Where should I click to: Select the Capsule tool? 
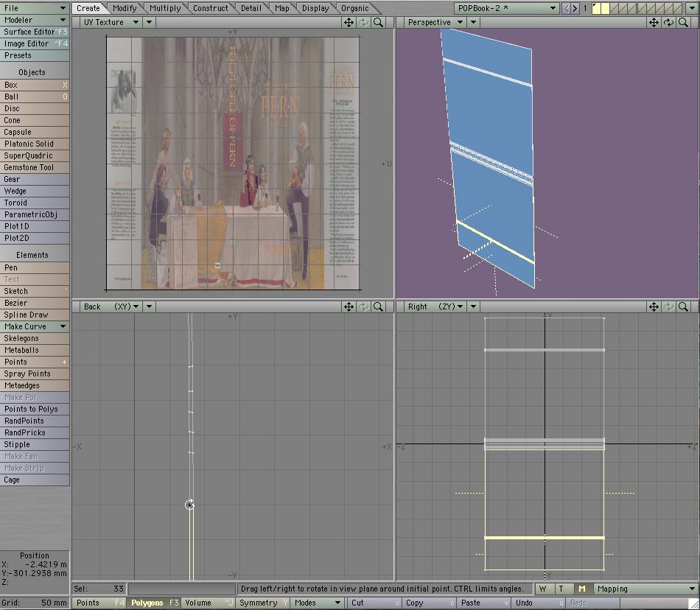(x=35, y=132)
